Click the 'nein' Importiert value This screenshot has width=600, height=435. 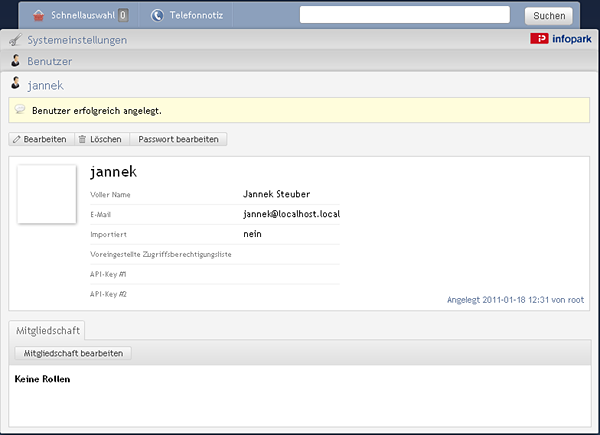[x=253, y=234]
